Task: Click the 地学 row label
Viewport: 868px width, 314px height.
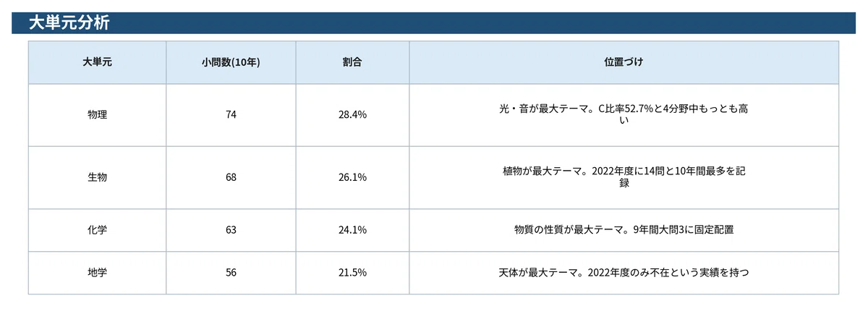Action: [98, 273]
